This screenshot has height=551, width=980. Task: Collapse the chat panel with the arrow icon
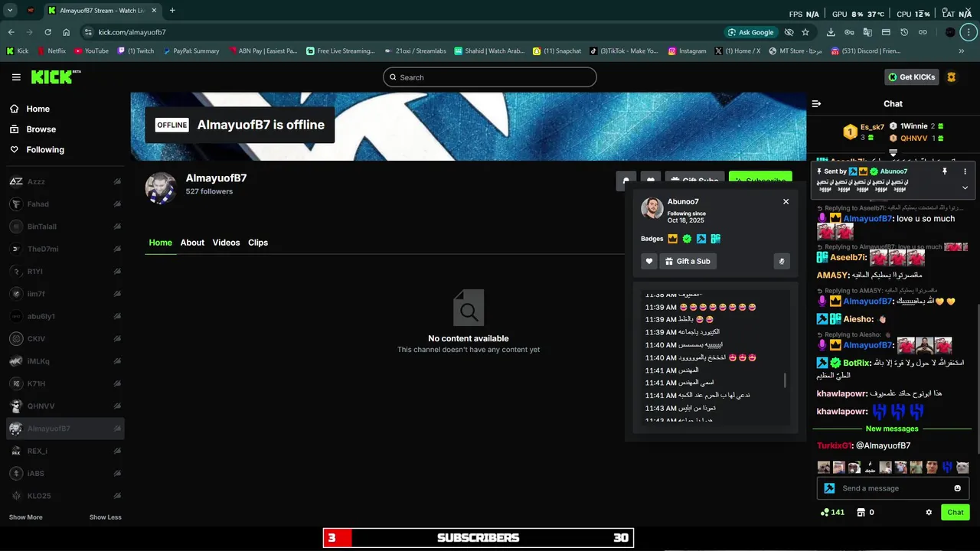tap(816, 103)
